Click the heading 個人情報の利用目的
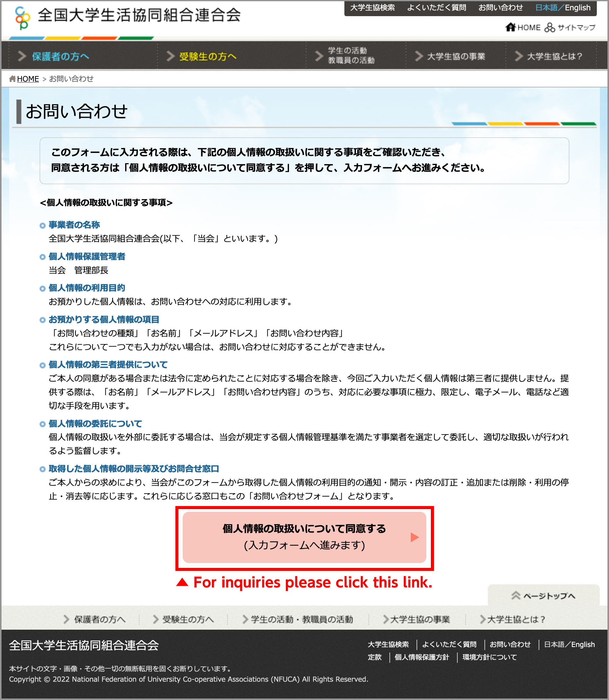Screen dimensions: 609x700 [x=87, y=288]
